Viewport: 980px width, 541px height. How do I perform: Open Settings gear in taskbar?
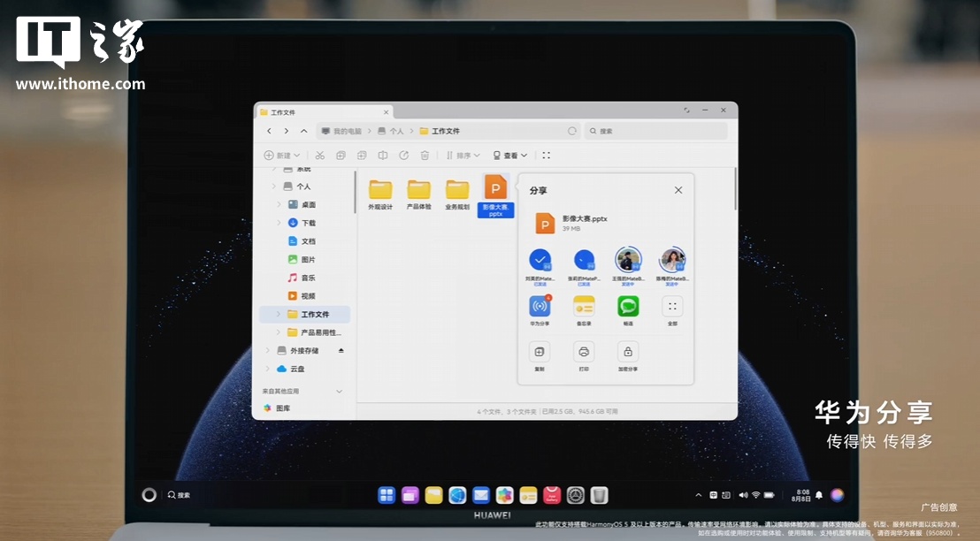tap(576, 495)
